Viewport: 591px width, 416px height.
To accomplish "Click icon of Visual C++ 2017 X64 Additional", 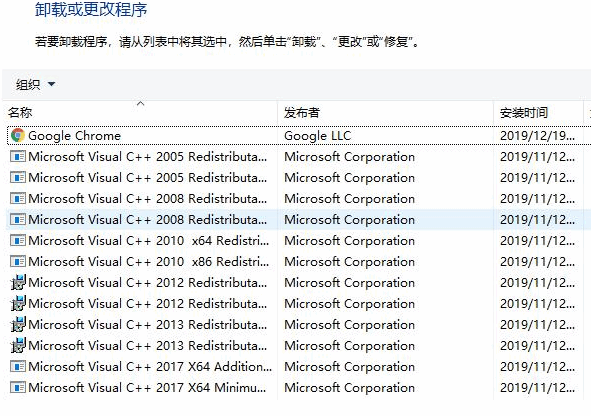I will coord(18,366).
